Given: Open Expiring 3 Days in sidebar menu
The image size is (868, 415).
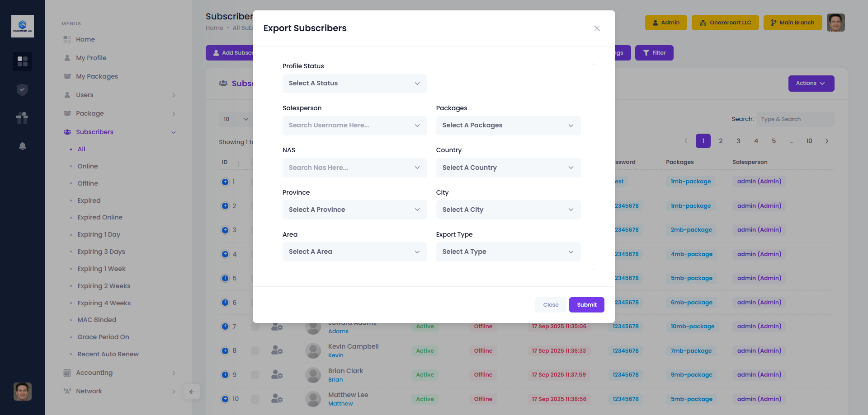Looking at the screenshot, I should click(101, 252).
